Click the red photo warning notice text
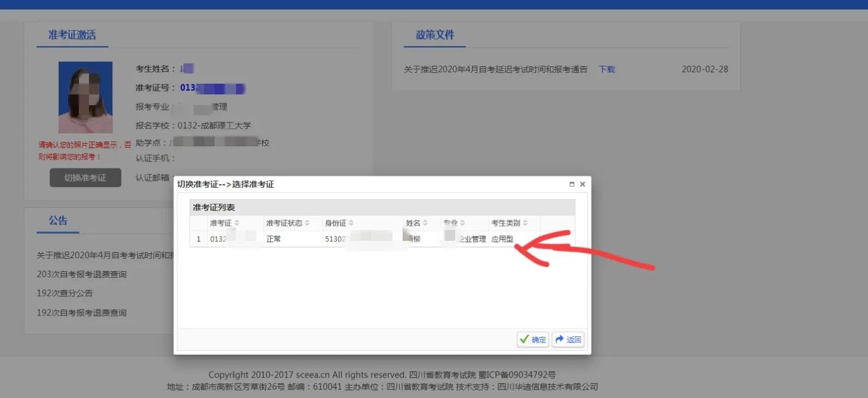 pos(85,151)
